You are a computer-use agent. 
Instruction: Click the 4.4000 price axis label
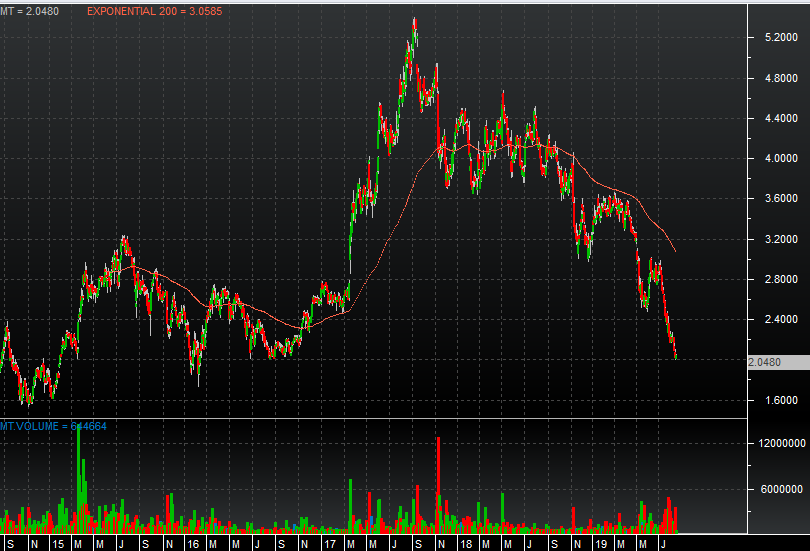tap(781, 118)
